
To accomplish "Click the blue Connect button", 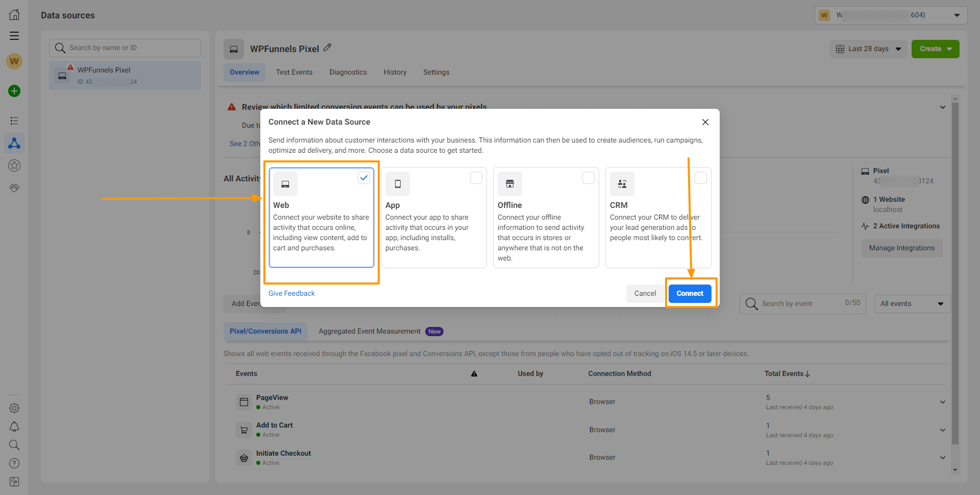I will point(690,293).
